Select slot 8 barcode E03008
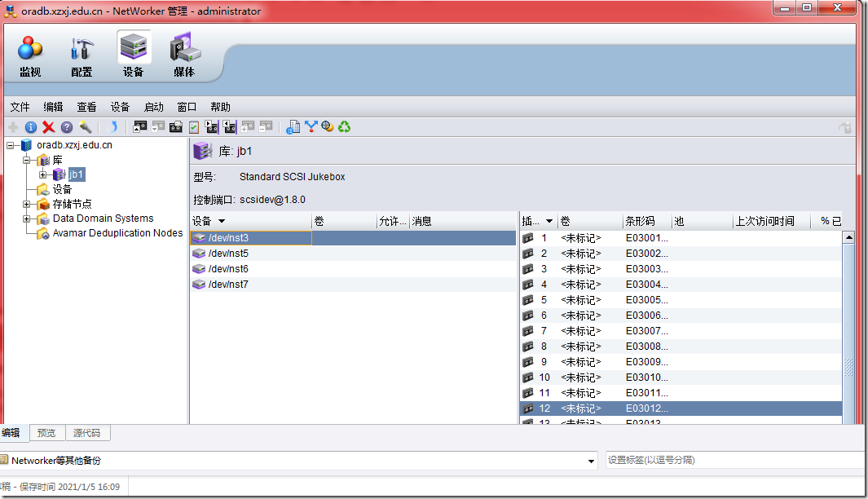868x499 pixels. [x=646, y=347]
